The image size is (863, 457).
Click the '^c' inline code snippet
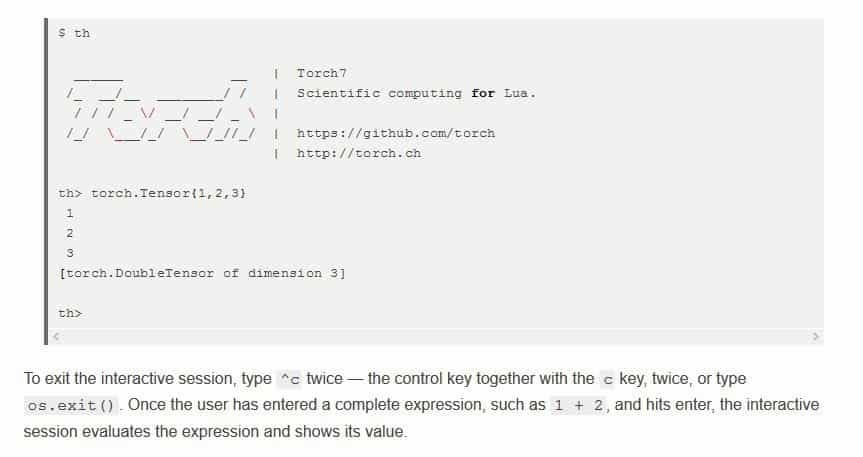click(x=288, y=380)
